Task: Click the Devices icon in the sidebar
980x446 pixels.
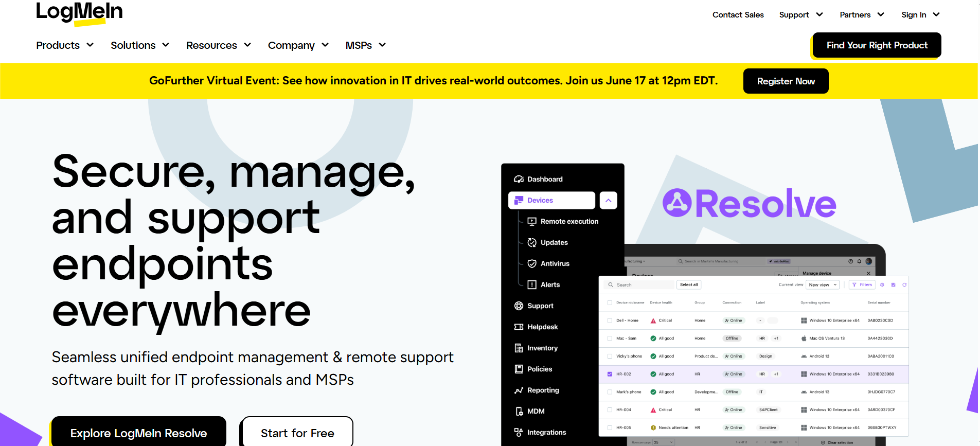Action: pyautogui.click(x=519, y=200)
